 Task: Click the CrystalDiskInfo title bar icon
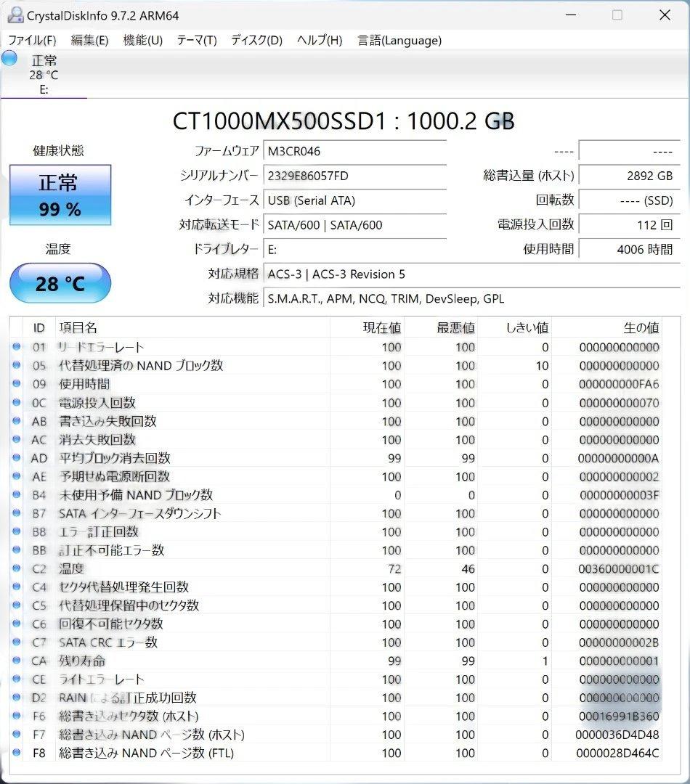[12, 15]
